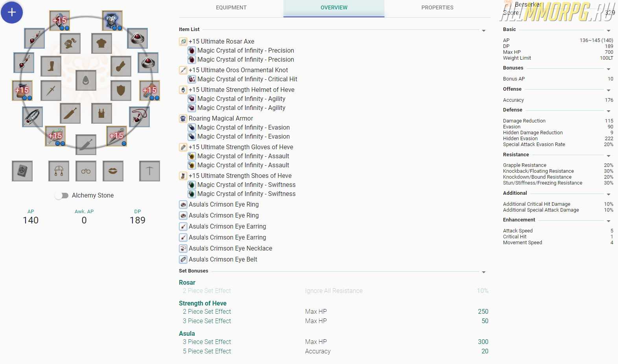Image resolution: width=618 pixels, height=364 pixels.
Task: Click +15 Ultimate Rosar Axe in item list
Action: (221, 42)
